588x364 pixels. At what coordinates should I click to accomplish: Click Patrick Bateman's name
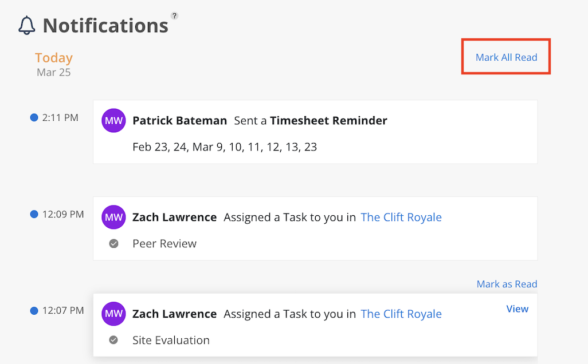[x=180, y=121]
